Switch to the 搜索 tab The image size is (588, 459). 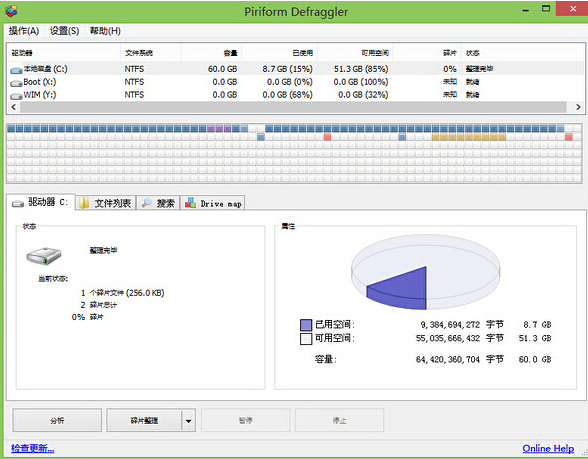click(x=158, y=203)
